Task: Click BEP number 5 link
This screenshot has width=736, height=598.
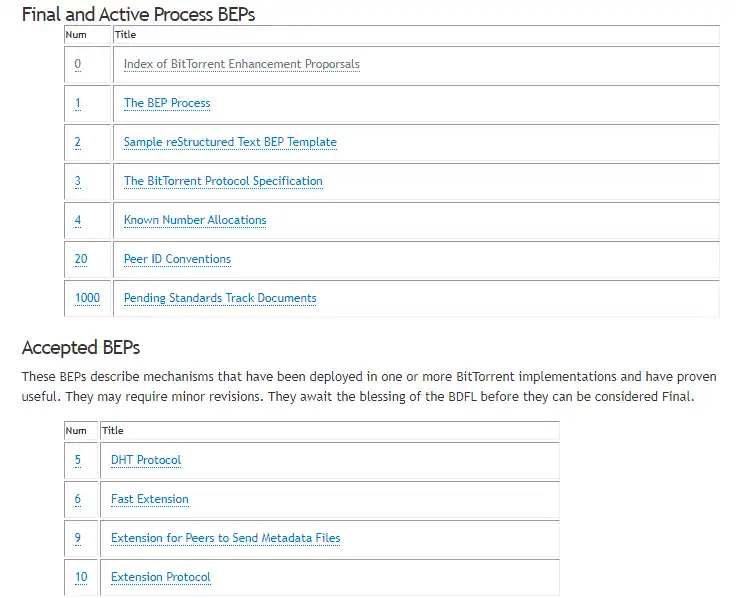Action: tap(78, 460)
